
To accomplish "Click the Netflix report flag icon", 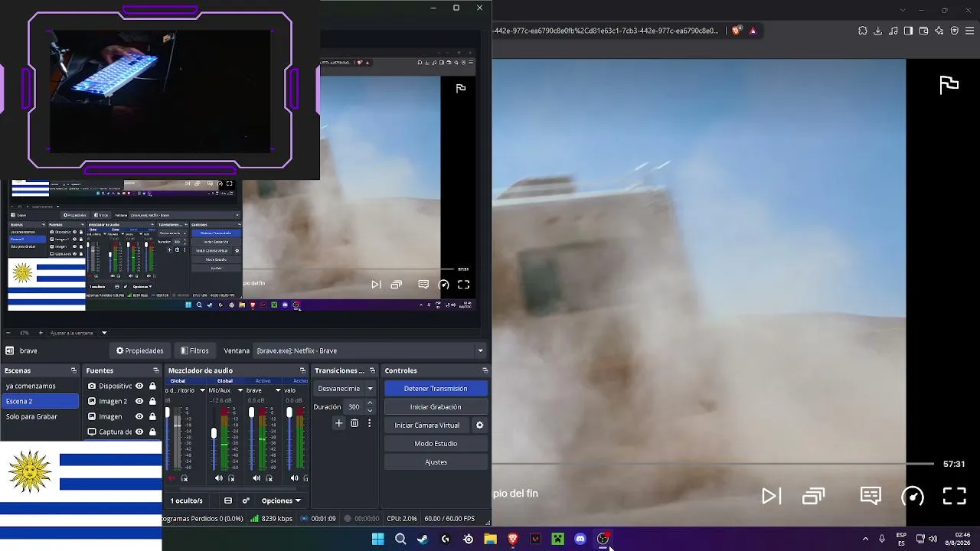I will coord(949,84).
